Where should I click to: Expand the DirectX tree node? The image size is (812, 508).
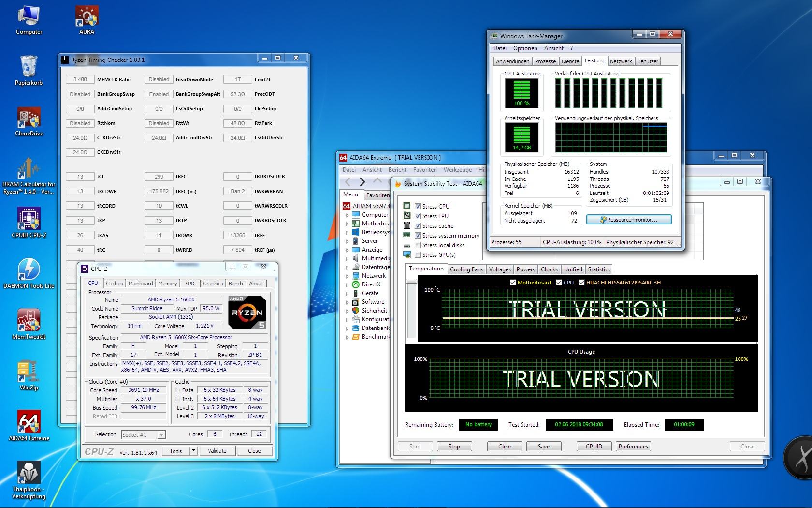click(x=347, y=284)
